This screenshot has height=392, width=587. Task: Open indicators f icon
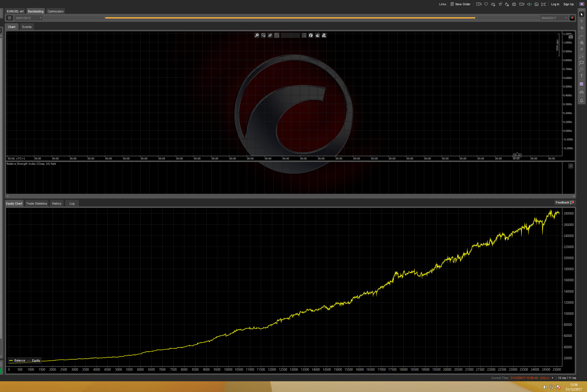point(311,35)
